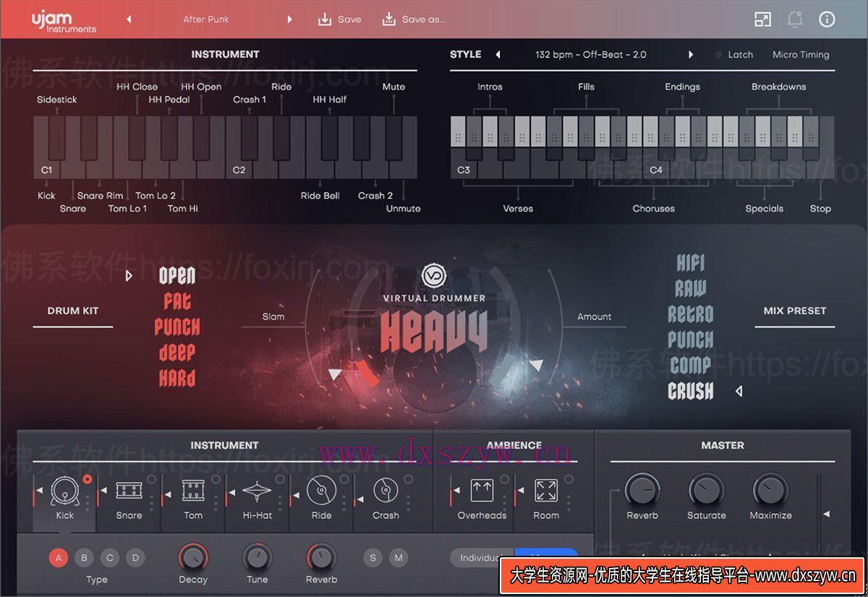Select the Kick drum channel icon
Viewport: 868px width, 597px height.
64,491
